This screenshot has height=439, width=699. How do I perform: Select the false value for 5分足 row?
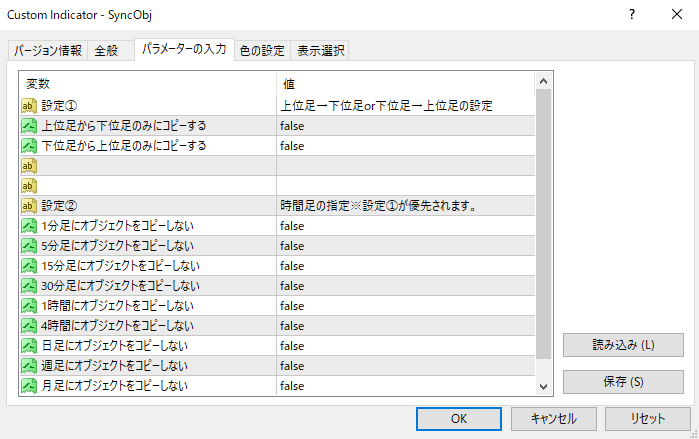pyautogui.click(x=292, y=245)
